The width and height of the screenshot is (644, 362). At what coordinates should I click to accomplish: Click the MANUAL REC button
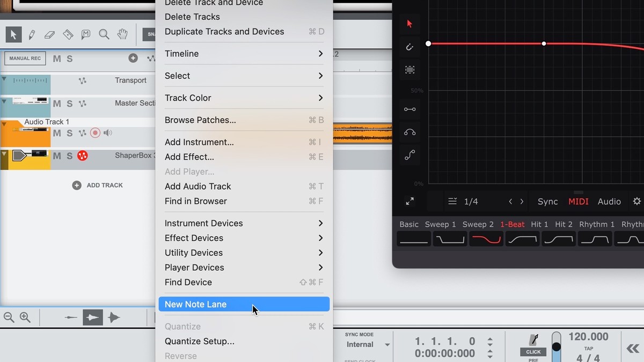point(25,58)
